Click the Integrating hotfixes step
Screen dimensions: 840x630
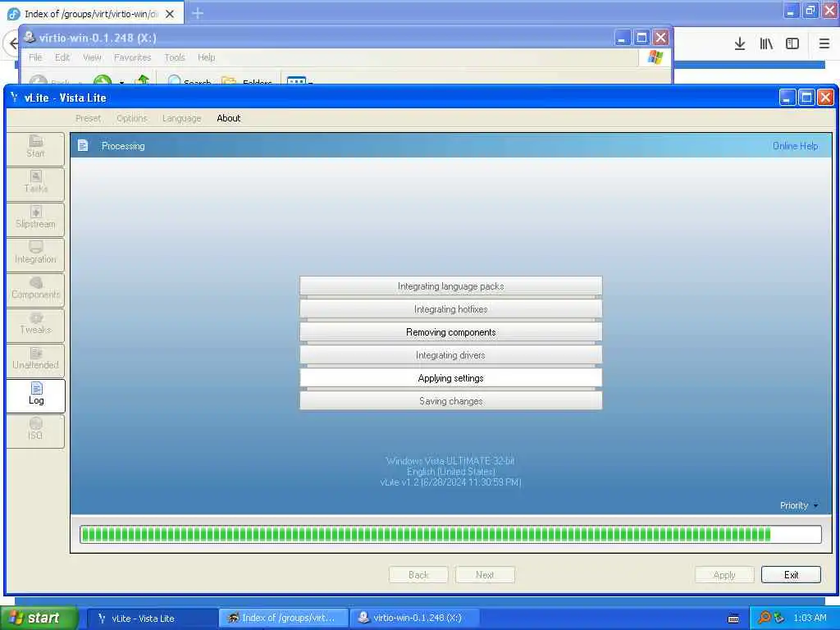pyautogui.click(x=450, y=309)
